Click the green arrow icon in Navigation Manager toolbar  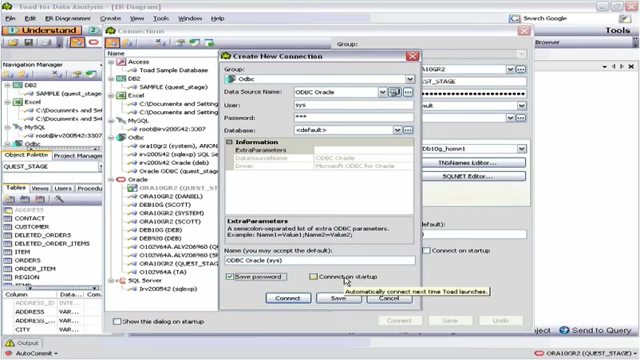(91, 74)
